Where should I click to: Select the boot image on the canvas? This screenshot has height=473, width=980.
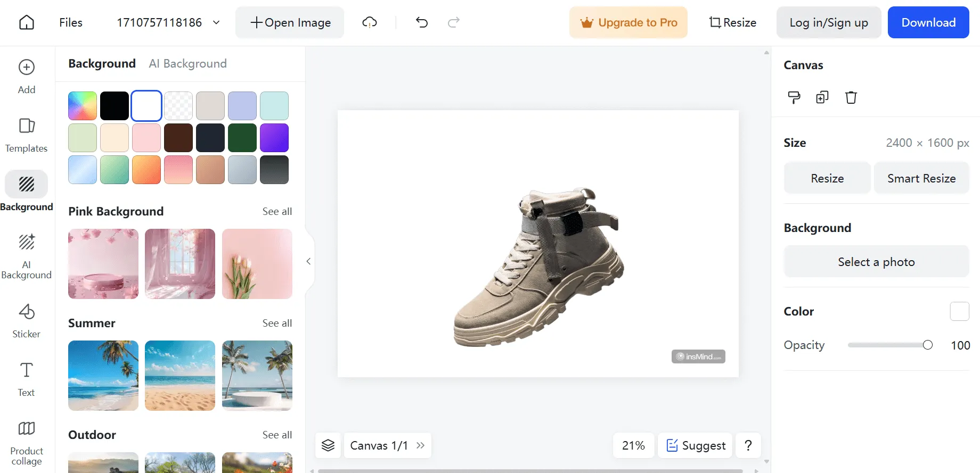[538, 266]
